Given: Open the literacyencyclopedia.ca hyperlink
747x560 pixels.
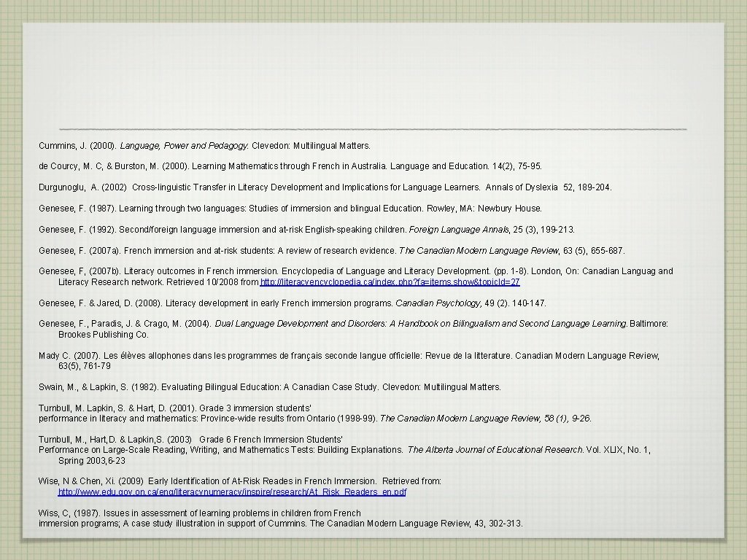Looking at the screenshot, I should 390,282.
